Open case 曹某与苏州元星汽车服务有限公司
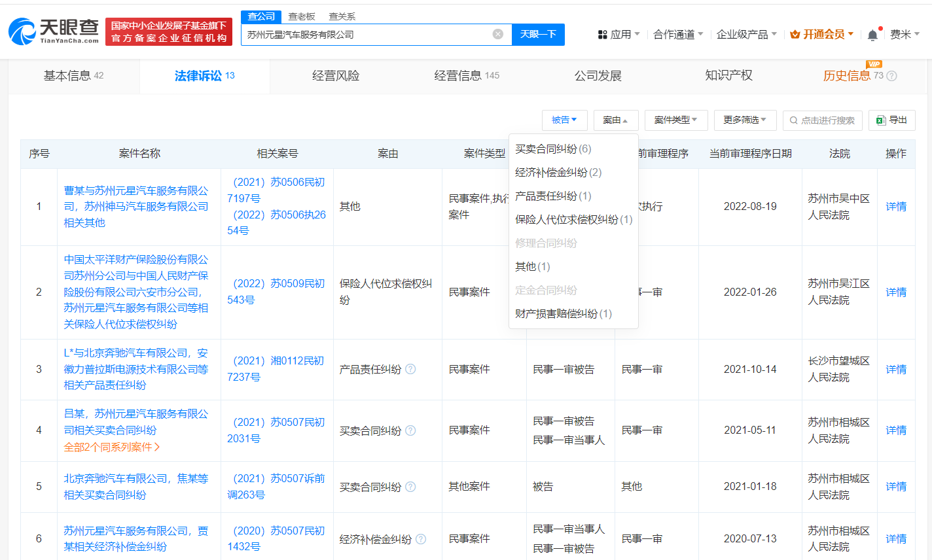Image resolution: width=932 pixels, height=560 pixels. 136,207
